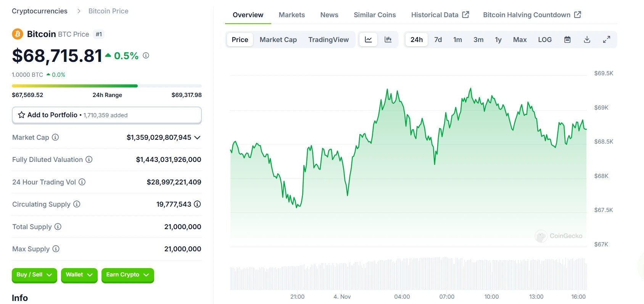Click the star icon in Add to Portfolio
644x304 pixels.
[22, 115]
